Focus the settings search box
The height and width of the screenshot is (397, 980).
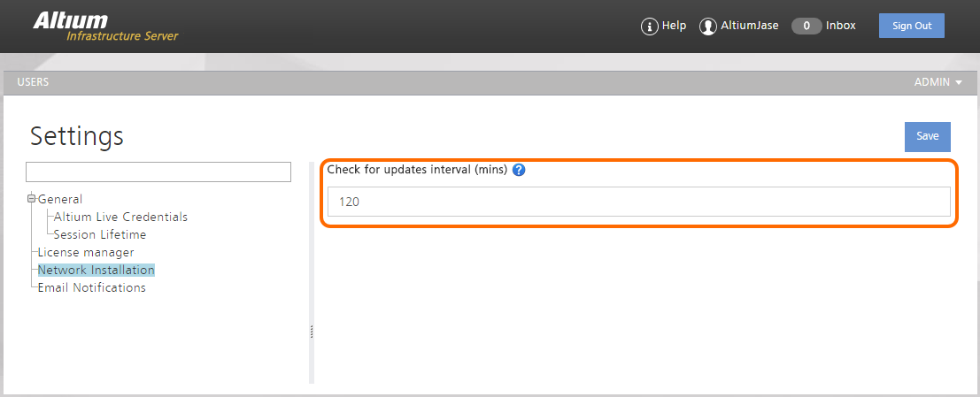coord(158,172)
